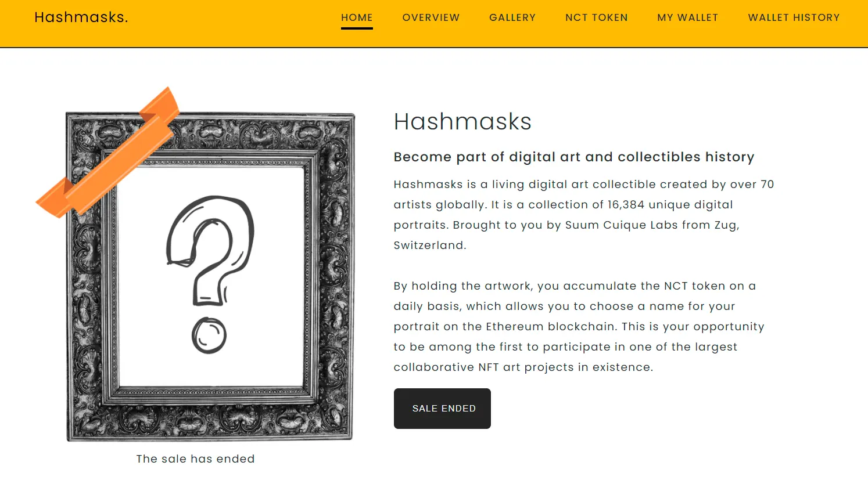This screenshot has height=480, width=868.
Task: Navigate to MY WALLET
Action: pos(687,17)
